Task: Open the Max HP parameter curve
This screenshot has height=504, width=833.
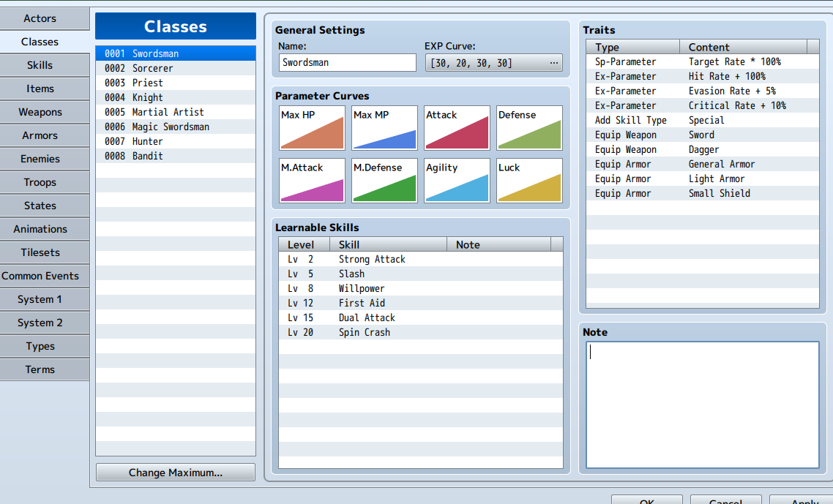Action: (312, 128)
